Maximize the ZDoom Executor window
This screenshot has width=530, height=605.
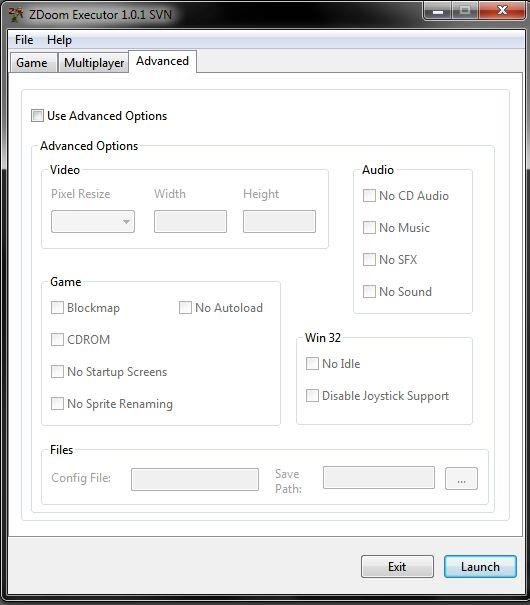(x=465, y=10)
